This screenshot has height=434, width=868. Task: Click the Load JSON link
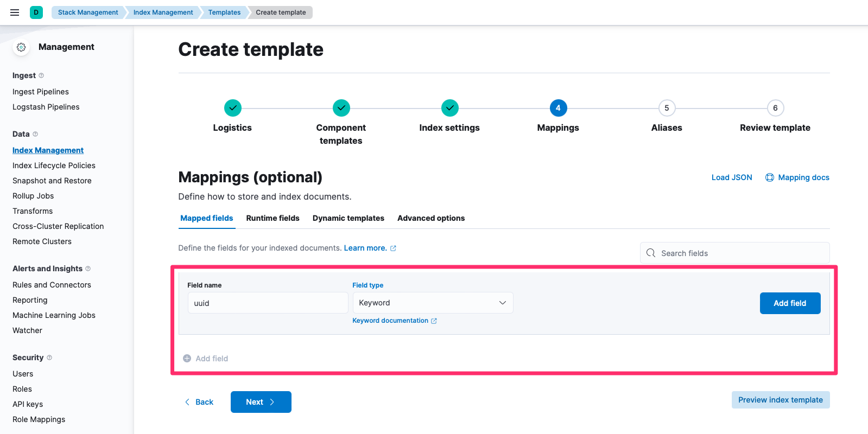pyautogui.click(x=731, y=177)
